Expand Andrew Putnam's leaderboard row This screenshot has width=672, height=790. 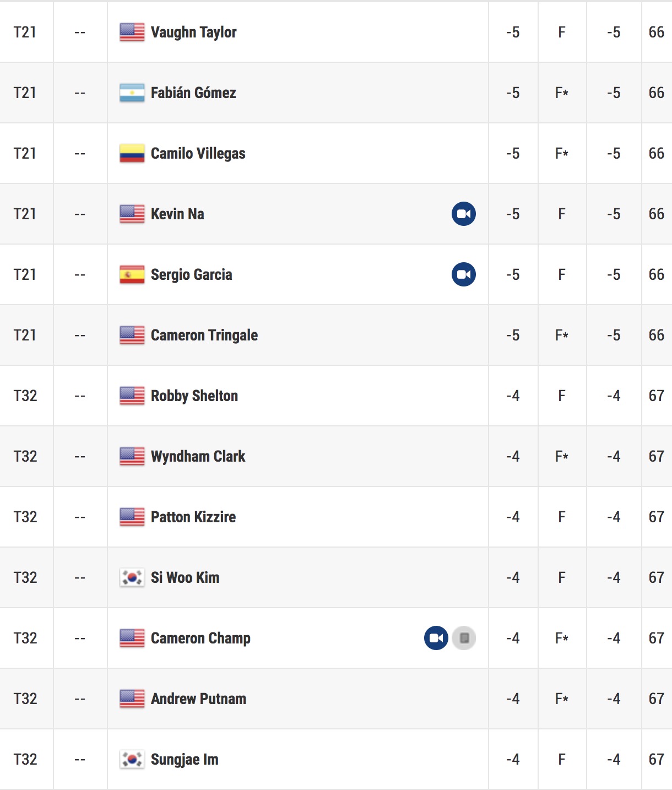tap(336, 699)
